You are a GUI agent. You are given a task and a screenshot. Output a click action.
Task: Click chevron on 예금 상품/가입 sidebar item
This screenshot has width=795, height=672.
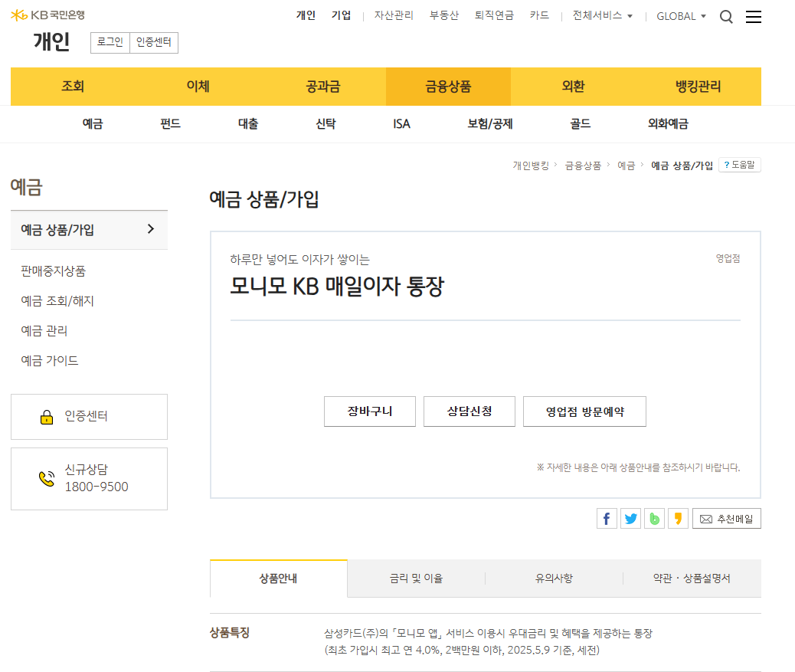[x=151, y=229]
